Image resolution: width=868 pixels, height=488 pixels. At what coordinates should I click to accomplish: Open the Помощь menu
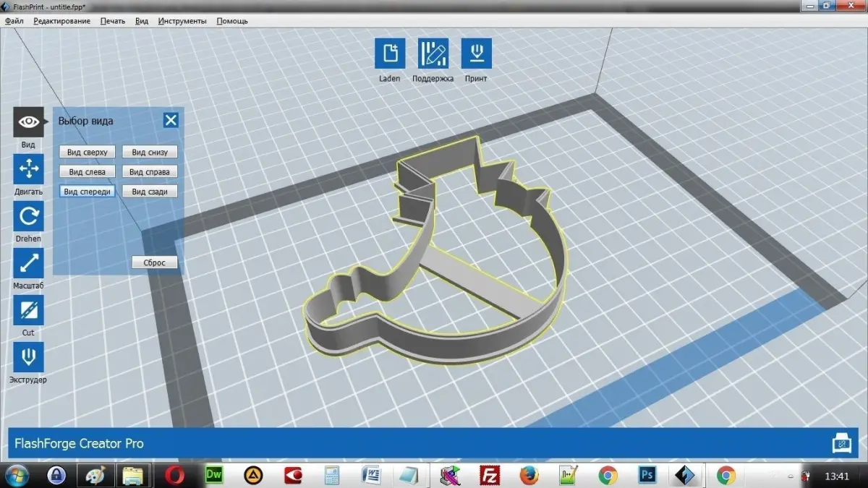point(232,21)
